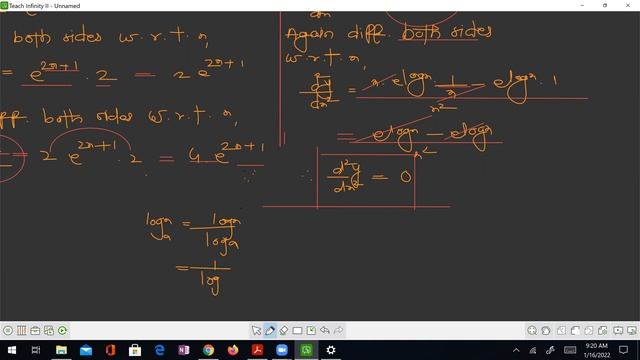Click Teach Infinity taskbar icon
This screenshot has height=360, width=640.
pos(307,350)
